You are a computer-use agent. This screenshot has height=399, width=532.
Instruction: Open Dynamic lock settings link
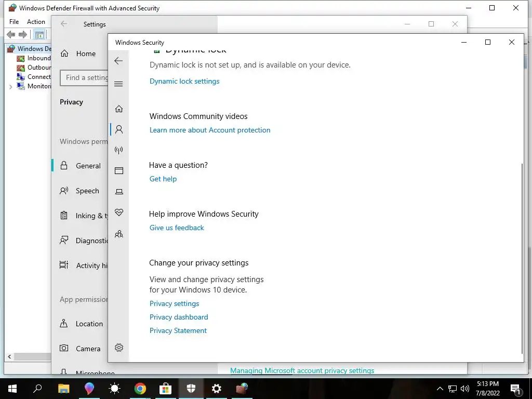pos(184,81)
